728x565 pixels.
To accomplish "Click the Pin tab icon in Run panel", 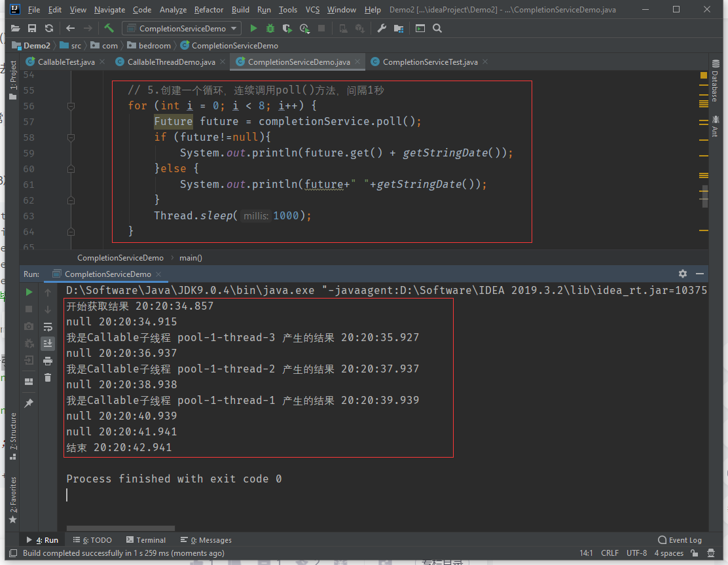I will (x=29, y=403).
